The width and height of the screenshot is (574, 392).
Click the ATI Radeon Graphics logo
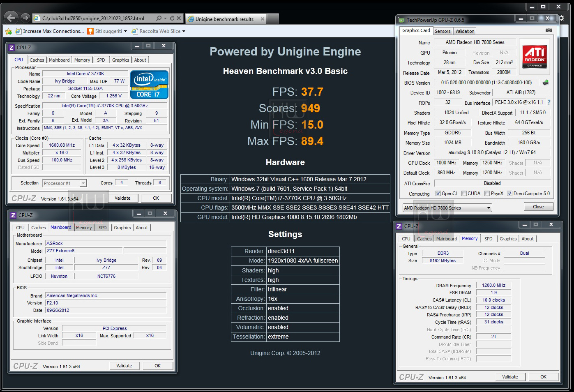coord(535,56)
